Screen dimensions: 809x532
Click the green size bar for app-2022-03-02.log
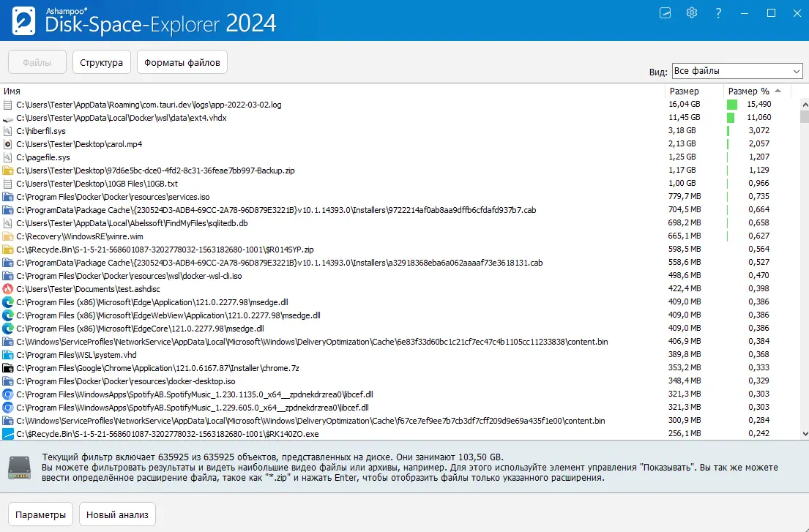(732, 104)
